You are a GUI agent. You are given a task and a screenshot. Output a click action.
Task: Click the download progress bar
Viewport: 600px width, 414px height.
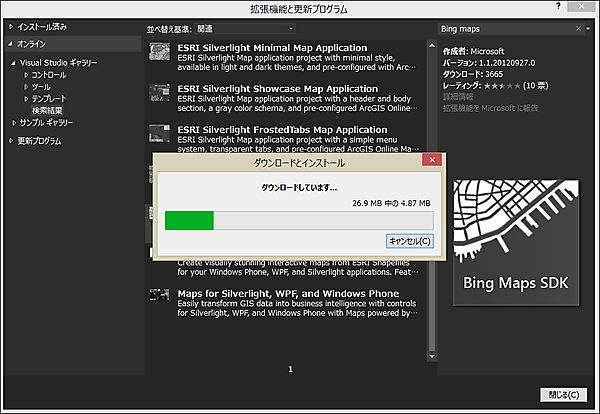[299, 220]
